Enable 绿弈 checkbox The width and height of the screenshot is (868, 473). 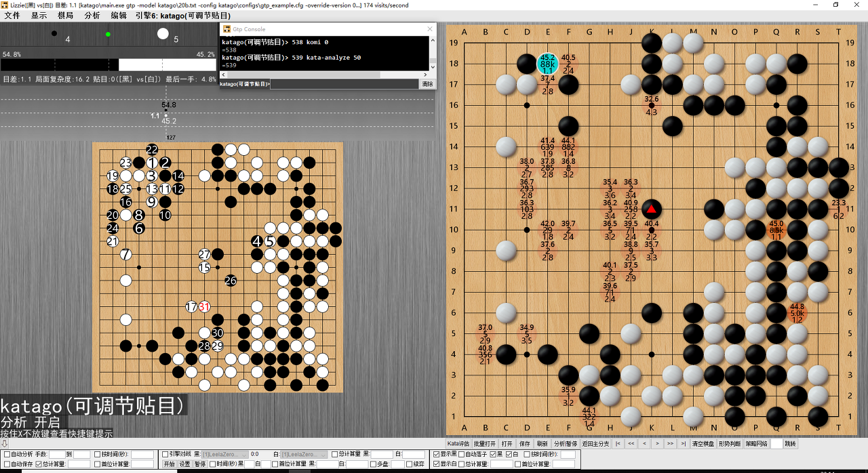[x=409, y=464]
